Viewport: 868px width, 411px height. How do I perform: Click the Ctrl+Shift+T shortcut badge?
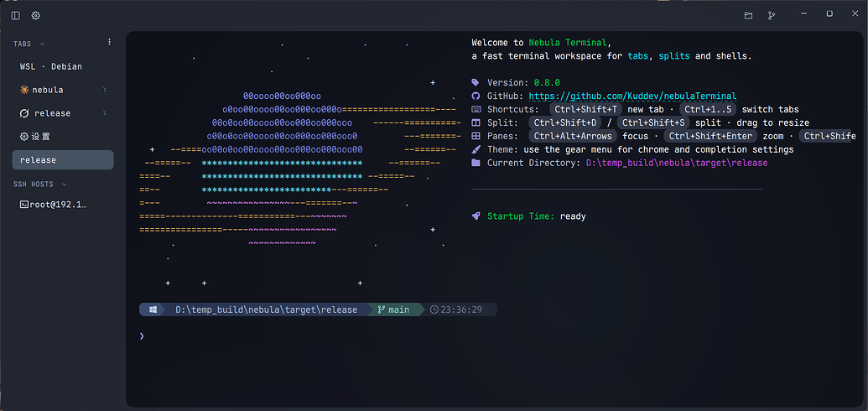pyautogui.click(x=586, y=109)
